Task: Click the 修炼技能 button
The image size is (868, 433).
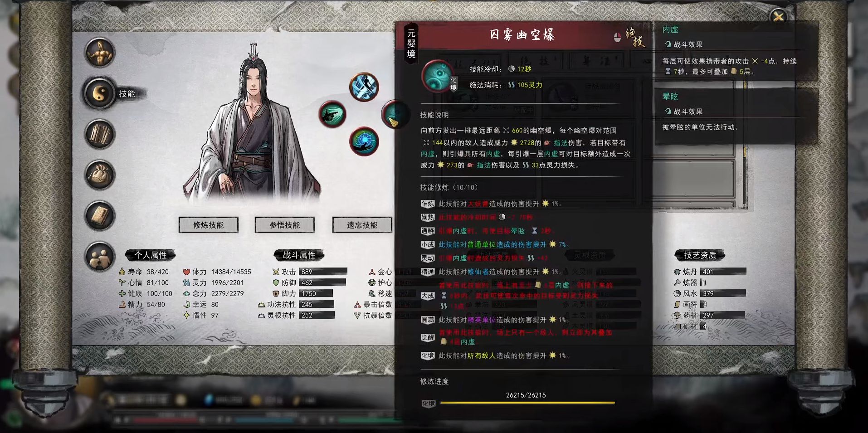Action: pyautogui.click(x=209, y=225)
